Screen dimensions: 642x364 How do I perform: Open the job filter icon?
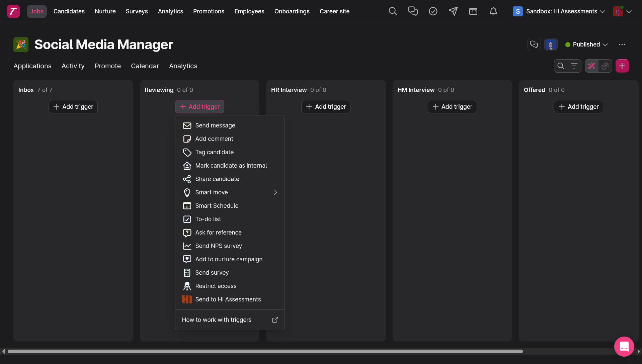click(574, 66)
